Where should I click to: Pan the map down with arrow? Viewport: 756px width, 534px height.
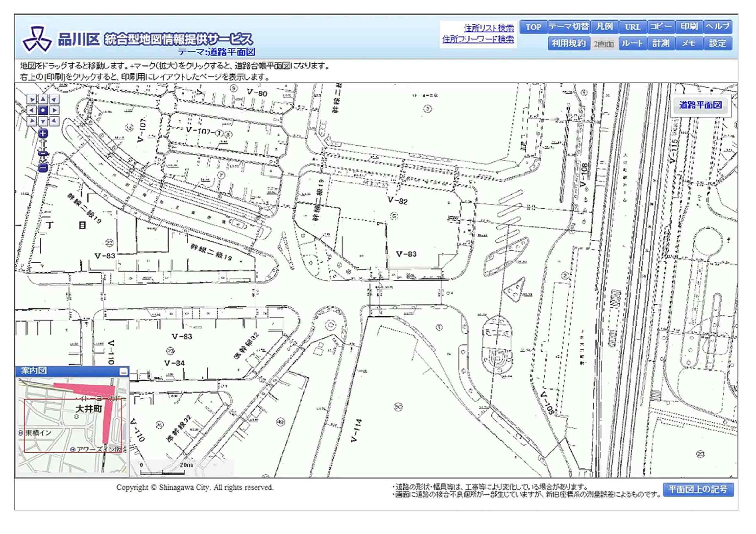point(43,121)
